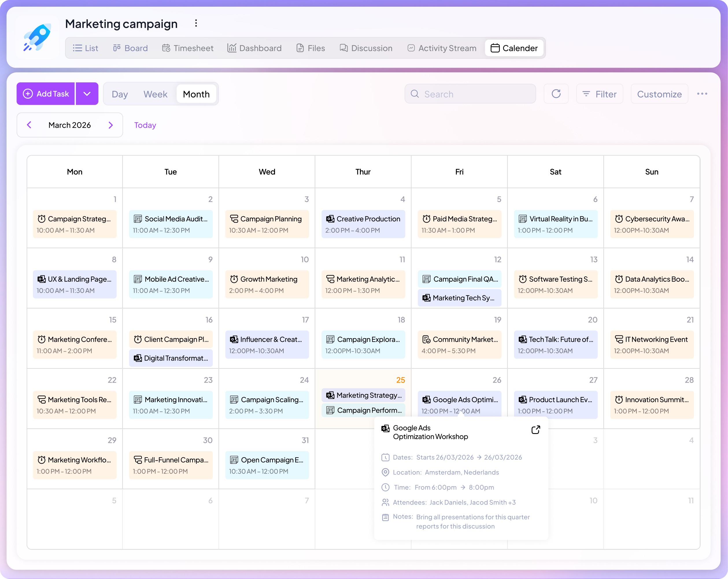The image size is (728, 579).
Task: Select UX & Landing Page event
Action: (x=75, y=284)
